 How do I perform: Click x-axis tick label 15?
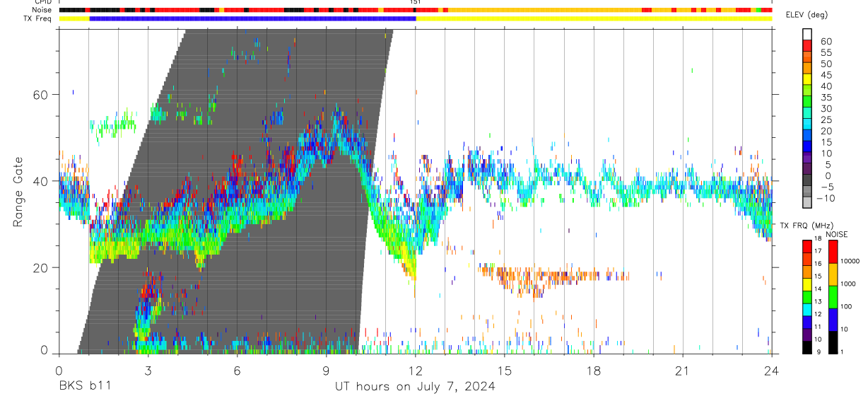pos(505,371)
